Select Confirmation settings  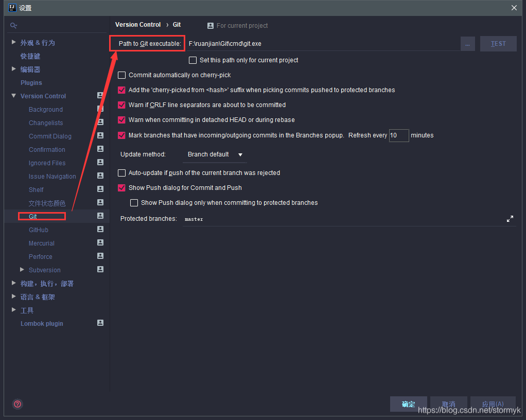pos(47,150)
